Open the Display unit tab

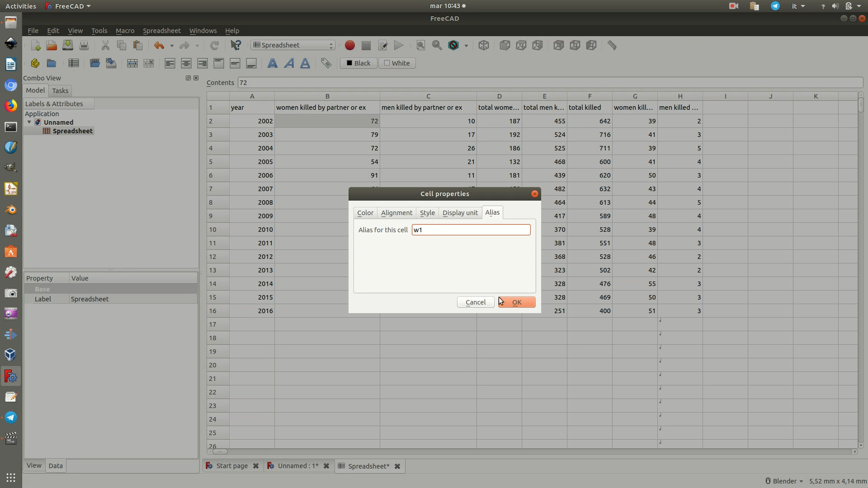point(460,213)
